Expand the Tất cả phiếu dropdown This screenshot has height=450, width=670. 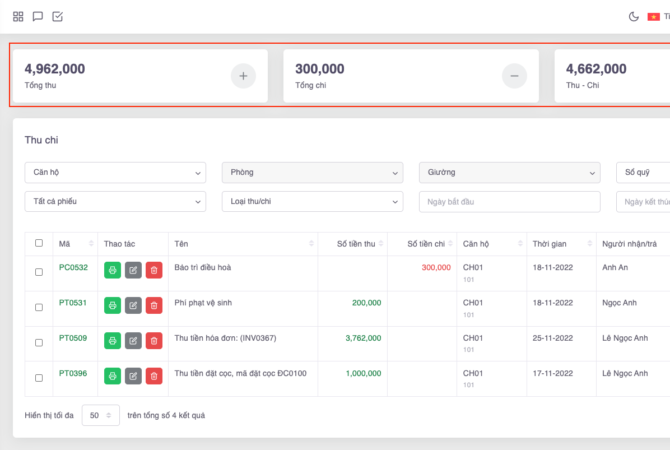coord(115,201)
